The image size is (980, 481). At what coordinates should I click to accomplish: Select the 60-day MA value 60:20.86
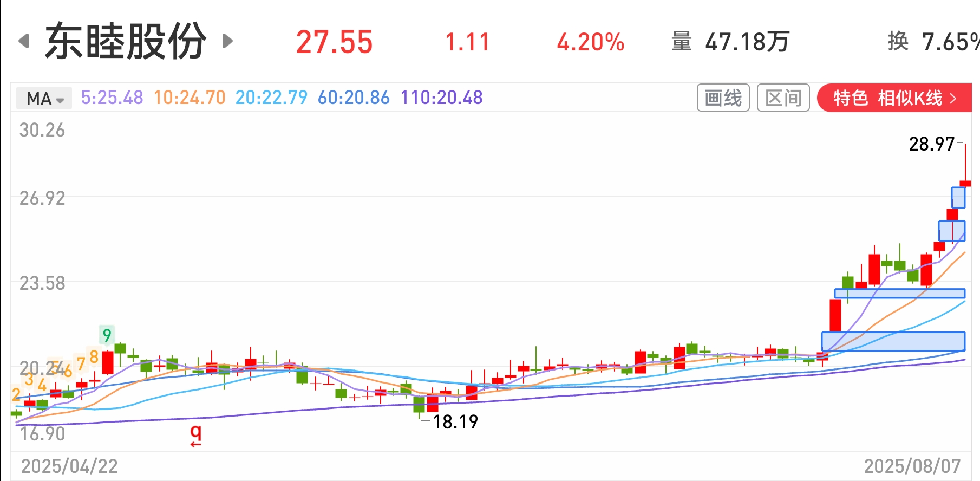(x=354, y=97)
